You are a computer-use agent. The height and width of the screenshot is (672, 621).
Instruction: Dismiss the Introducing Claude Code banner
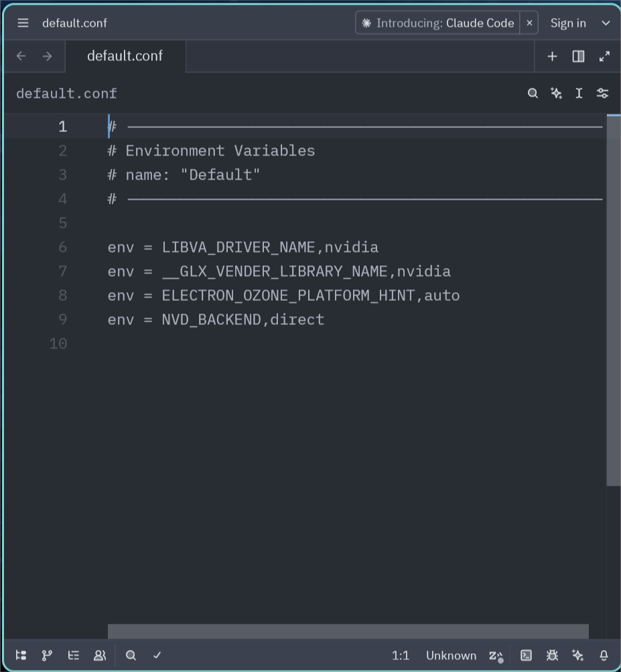[x=529, y=23]
